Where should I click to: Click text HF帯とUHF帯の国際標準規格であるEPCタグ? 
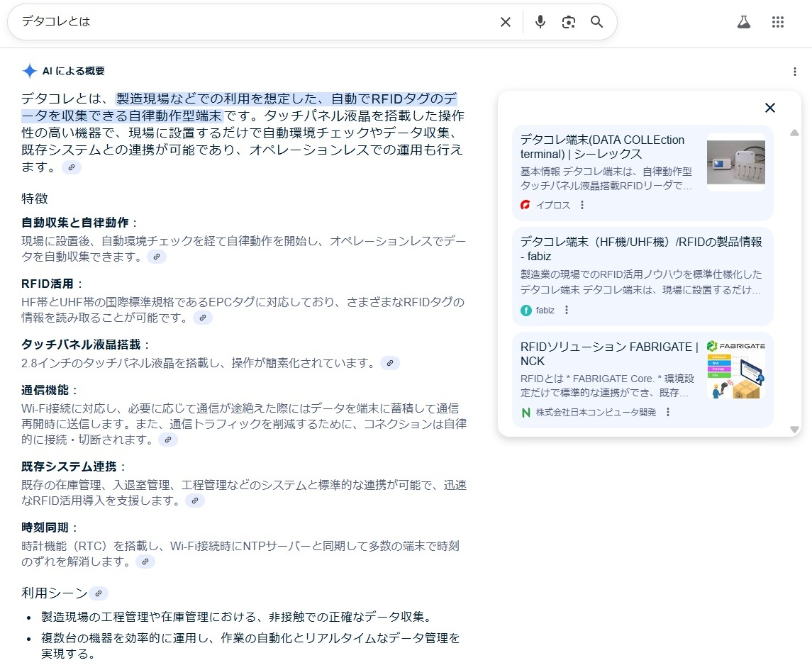243,310
